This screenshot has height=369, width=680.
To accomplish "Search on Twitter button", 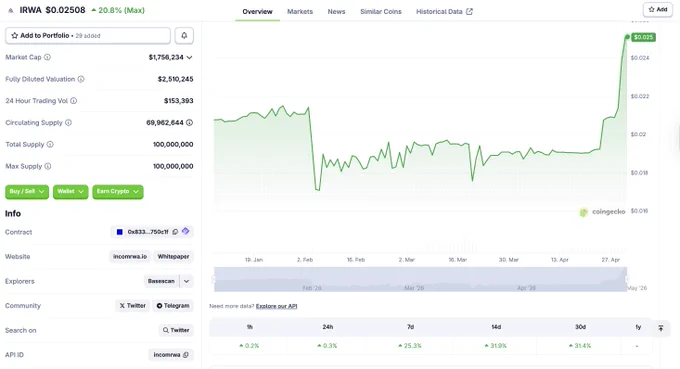I will [x=176, y=330].
